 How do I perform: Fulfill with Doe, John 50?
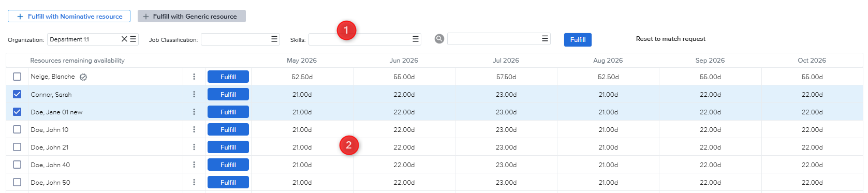pos(228,182)
